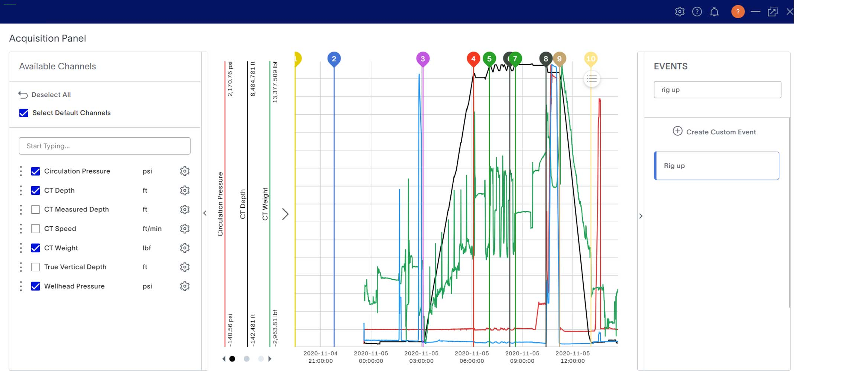Select the second pagination dot below the axes
Image resolution: width=868 pixels, height=371 pixels.
click(247, 359)
